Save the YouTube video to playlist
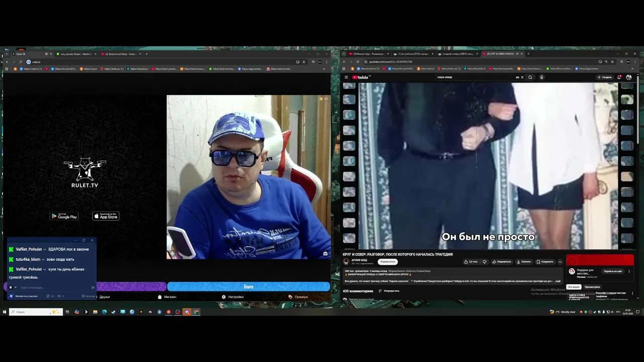Image resolution: width=644 pixels, height=362 pixels. [x=545, y=261]
